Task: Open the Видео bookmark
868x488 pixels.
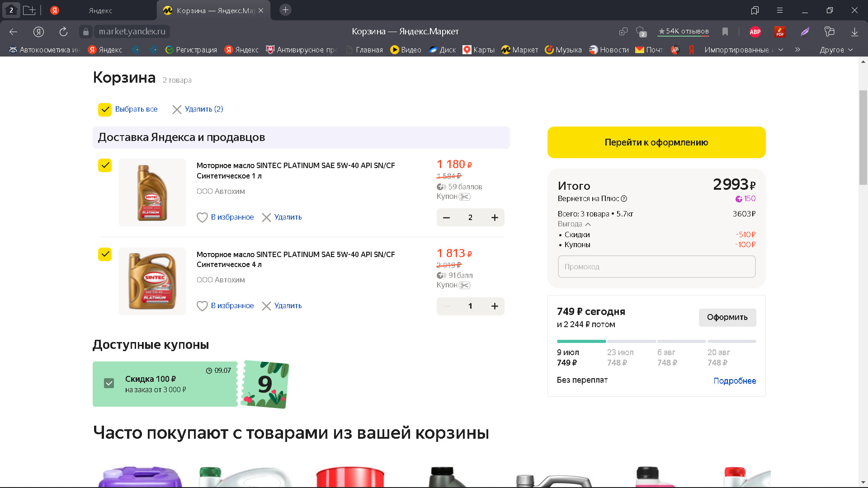Action: pos(406,50)
